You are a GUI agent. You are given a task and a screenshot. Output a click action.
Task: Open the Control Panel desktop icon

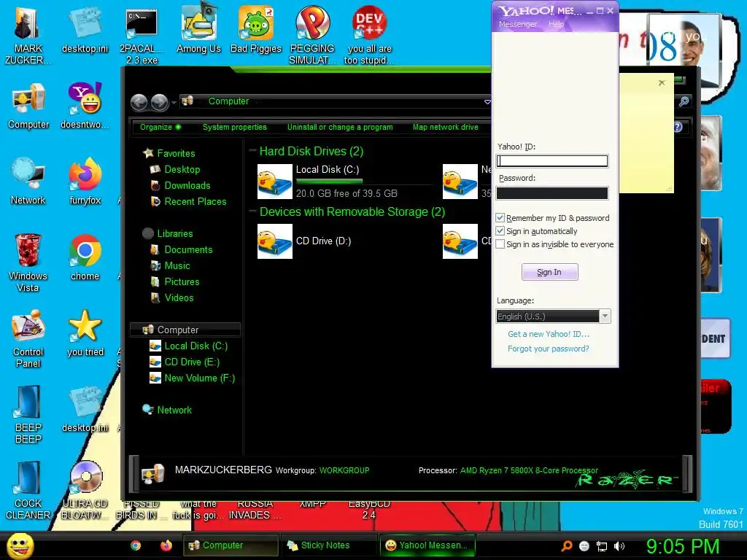(28, 338)
